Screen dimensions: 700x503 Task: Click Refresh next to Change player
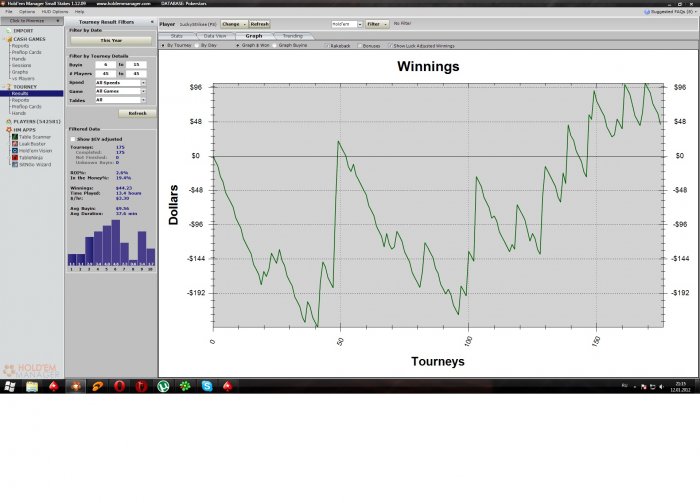(x=259, y=24)
